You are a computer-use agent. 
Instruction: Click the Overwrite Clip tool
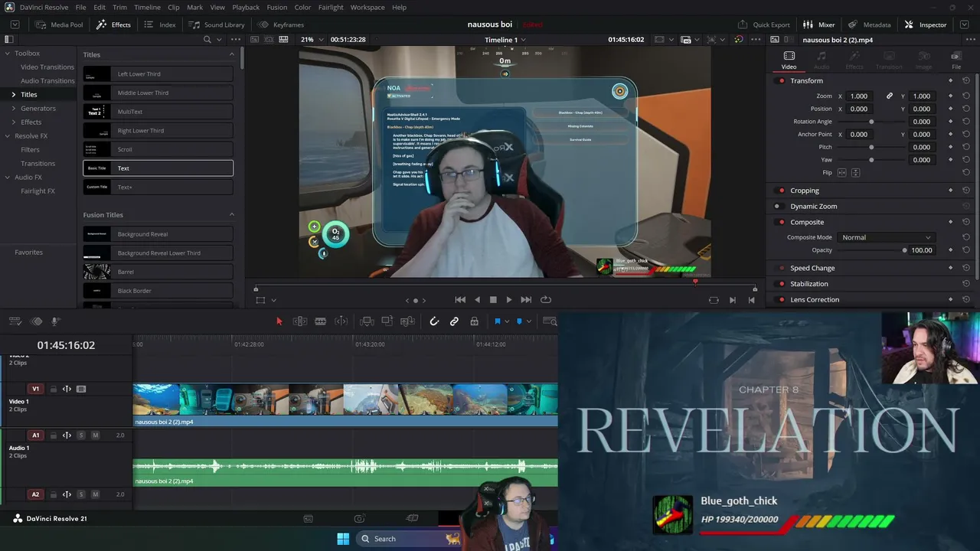point(387,321)
